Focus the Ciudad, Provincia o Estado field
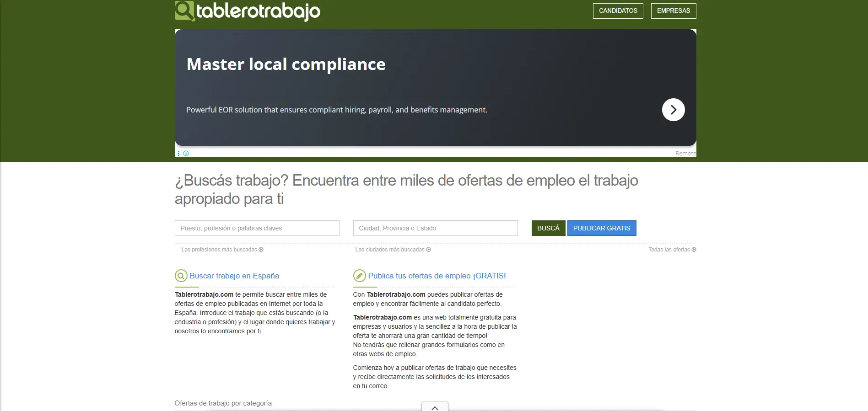 pos(435,228)
